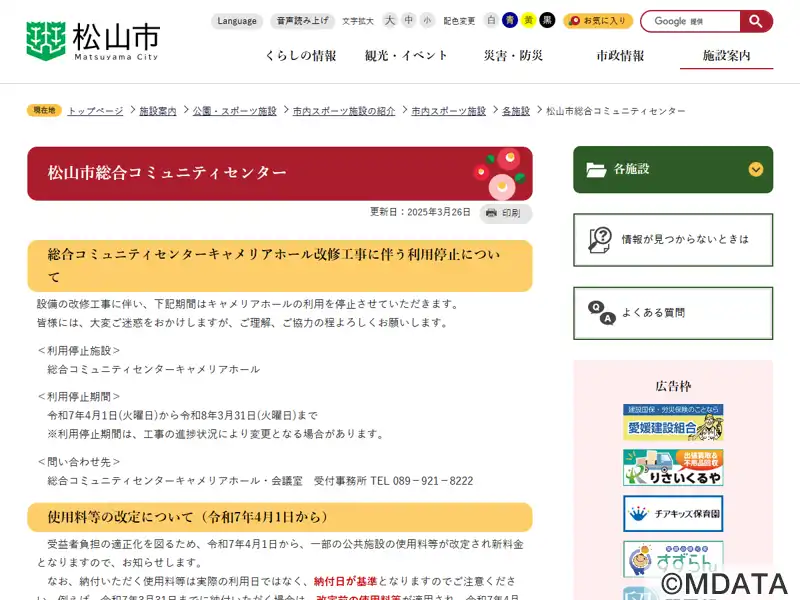The width and height of the screenshot is (800, 600).
Task: Click the 使用料等の改定について heading
Action: [x=189, y=517]
